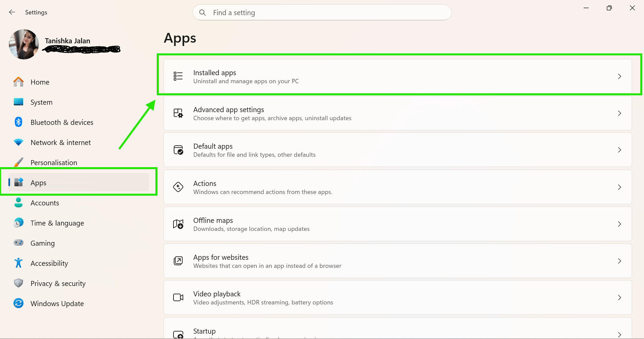Open the System settings section
The width and height of the screenshot is (644, 339).
[79, 102]
